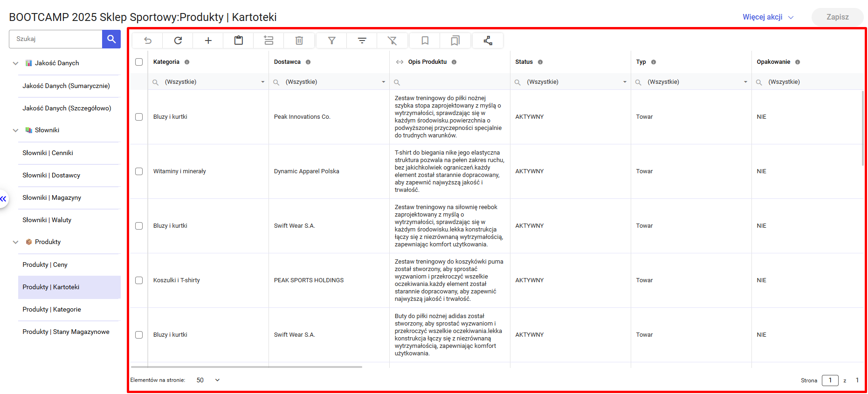Select the Dynamic Apparel Polska row checkbox
The image size is (868, 394).
139,171
